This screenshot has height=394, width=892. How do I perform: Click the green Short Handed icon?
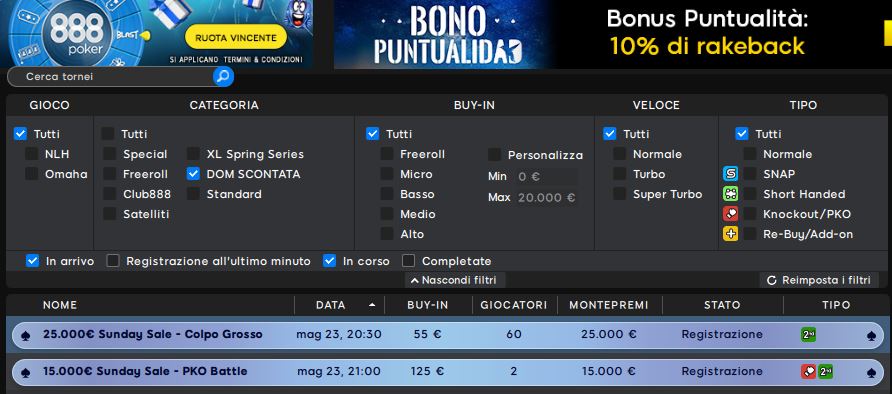(730, 194)
